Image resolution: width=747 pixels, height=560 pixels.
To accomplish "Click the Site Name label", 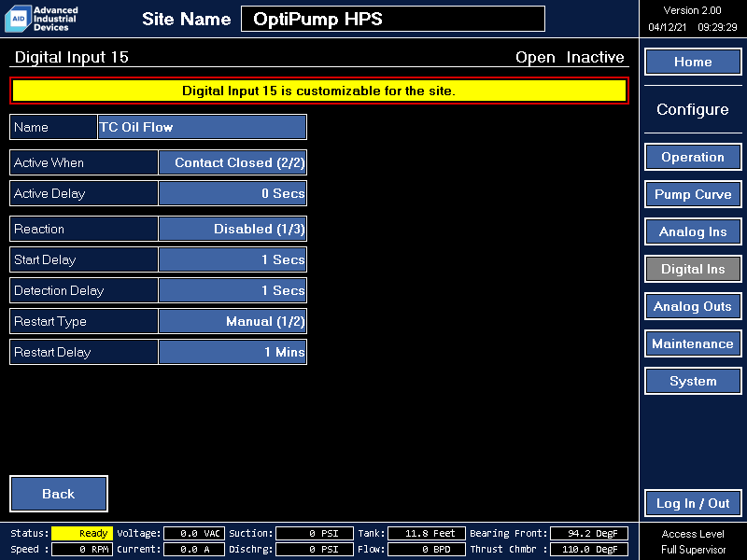I will point(186,19).
